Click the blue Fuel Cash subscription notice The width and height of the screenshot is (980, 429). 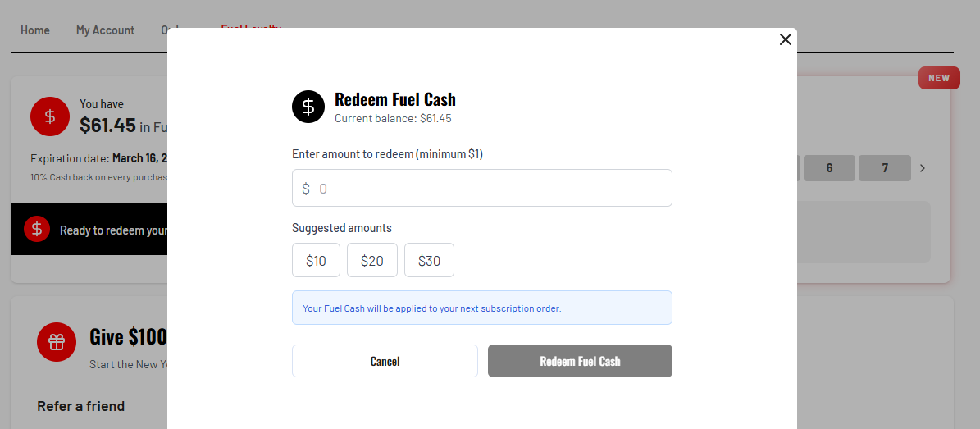(x=481, y=308)
